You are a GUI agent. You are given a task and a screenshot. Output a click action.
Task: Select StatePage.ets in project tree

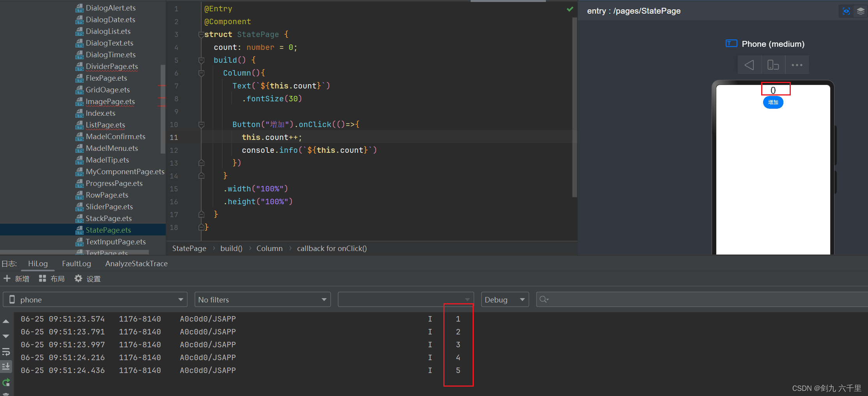108,230
